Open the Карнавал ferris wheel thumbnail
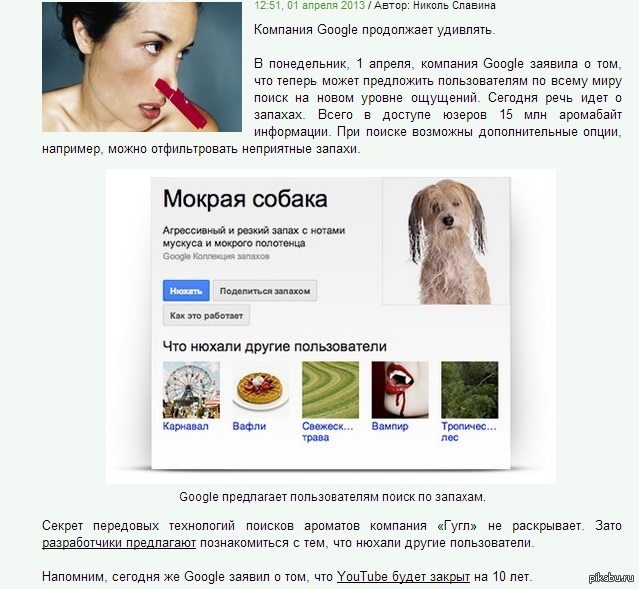Viewport: 639px width, 589px height. pos(191,390)
